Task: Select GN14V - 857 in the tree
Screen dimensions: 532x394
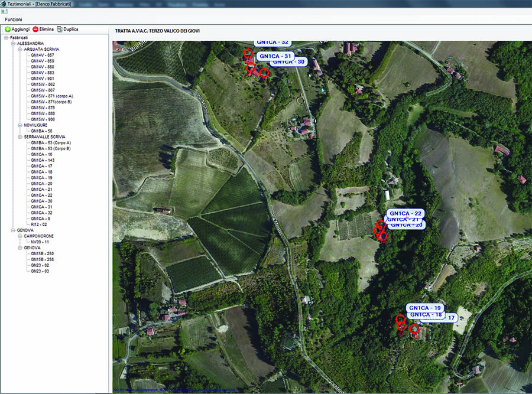Action: click(x=43, y=55)
